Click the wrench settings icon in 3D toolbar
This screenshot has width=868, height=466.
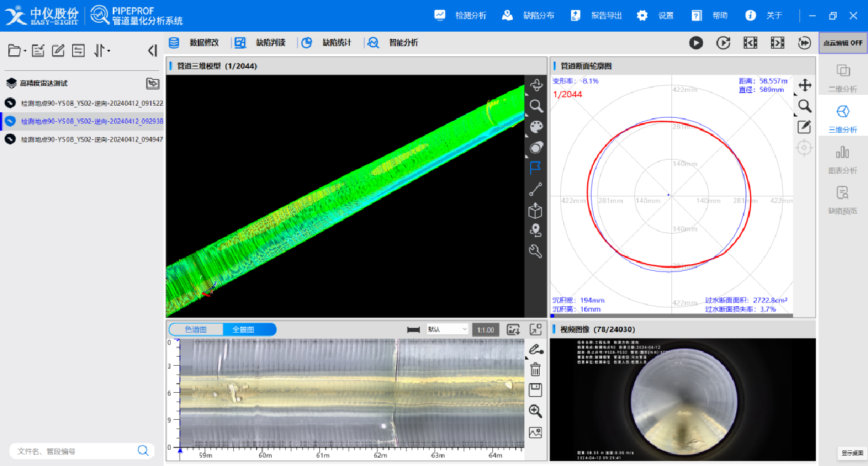(536, 252)
